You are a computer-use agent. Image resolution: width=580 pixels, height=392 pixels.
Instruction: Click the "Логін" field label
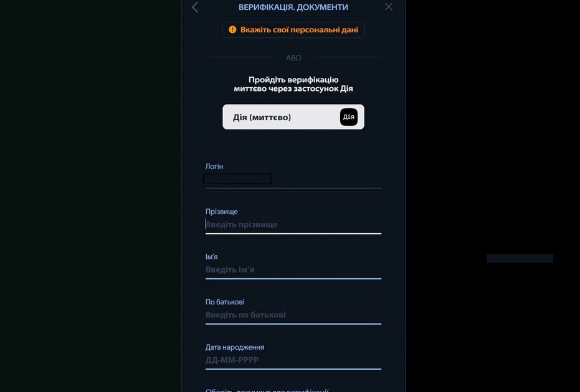[x=214, y=167]
